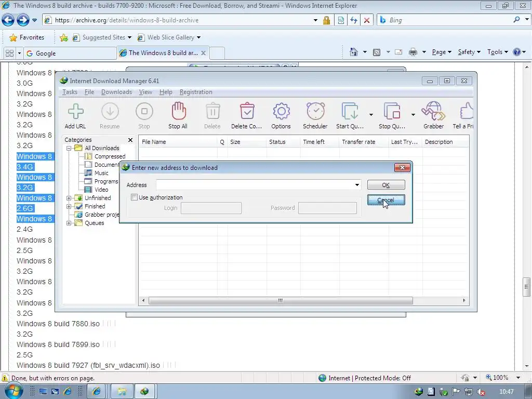Open the IDM Tasks menu
This screenshot has height=399, width=532.
70,92
